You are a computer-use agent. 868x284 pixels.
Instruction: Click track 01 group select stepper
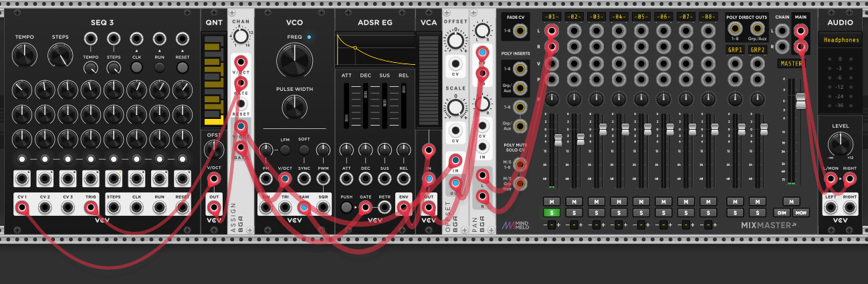pyautogui.click(x=551, y=225)
